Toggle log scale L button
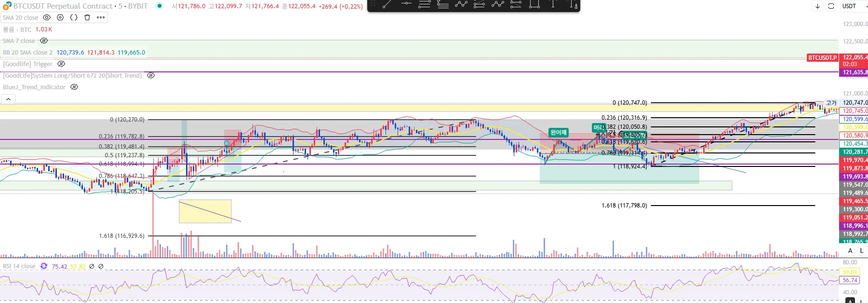The image size is (868, 303). (862, 250)
